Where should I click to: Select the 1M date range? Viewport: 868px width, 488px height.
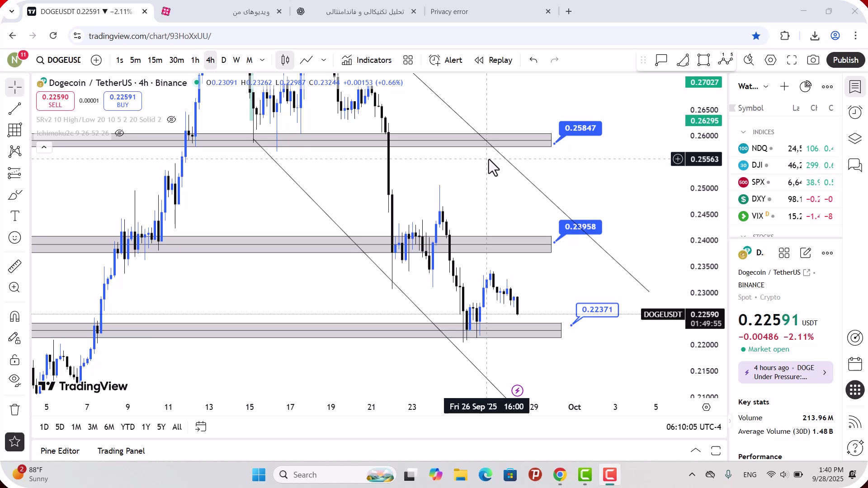76,427
